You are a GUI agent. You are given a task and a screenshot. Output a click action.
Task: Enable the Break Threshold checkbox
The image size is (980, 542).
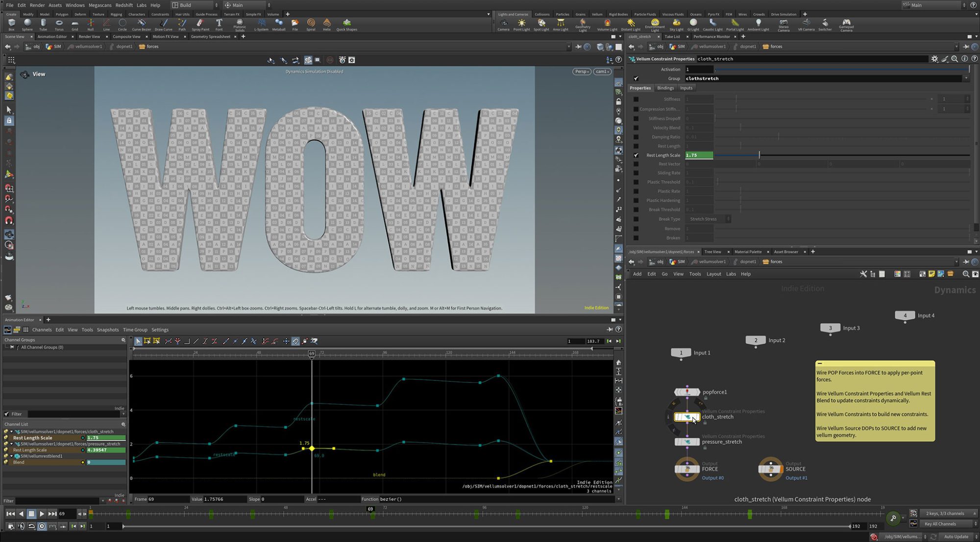pyautogui.click(x=636, y=210)
